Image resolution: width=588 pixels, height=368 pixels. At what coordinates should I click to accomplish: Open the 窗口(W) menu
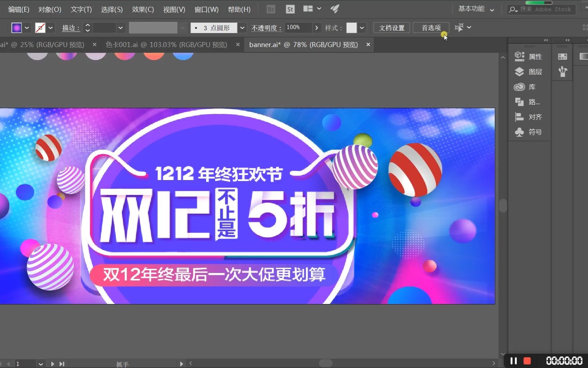[206, 9]
